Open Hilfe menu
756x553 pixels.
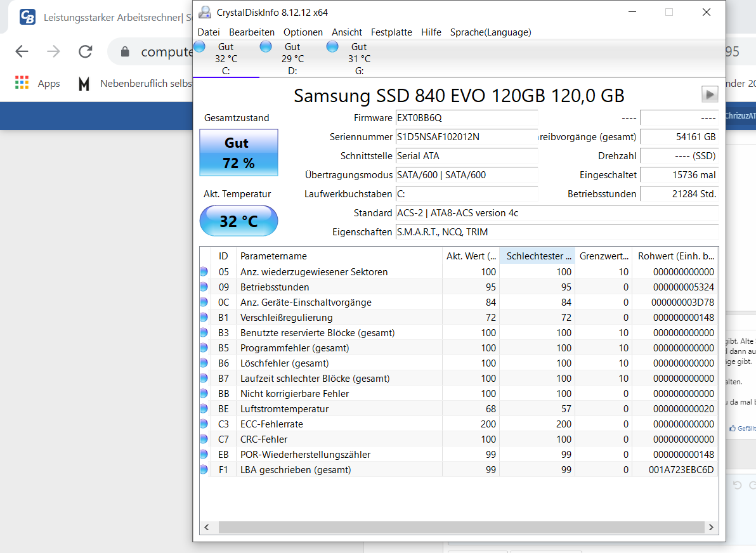[431, 32]
